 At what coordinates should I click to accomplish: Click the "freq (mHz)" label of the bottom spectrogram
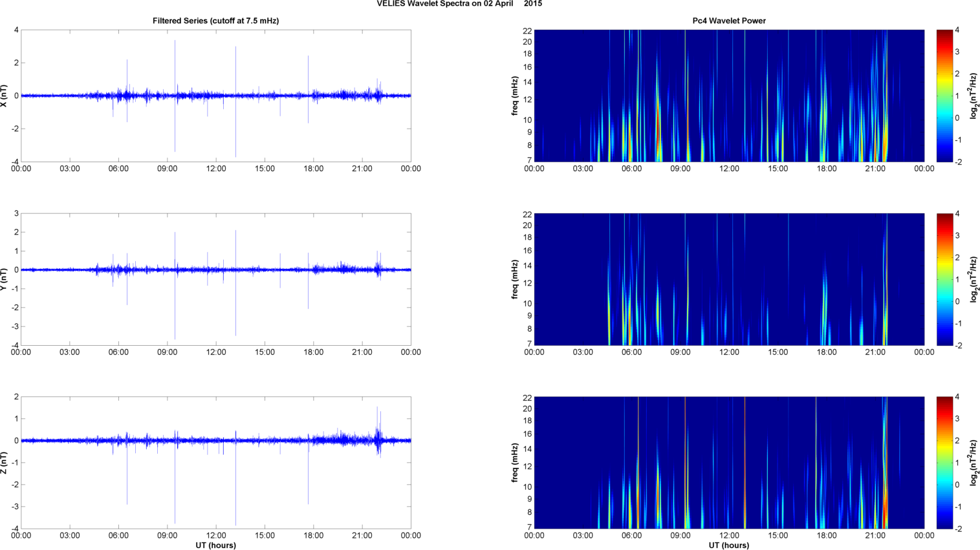click(x=515, y=463)
